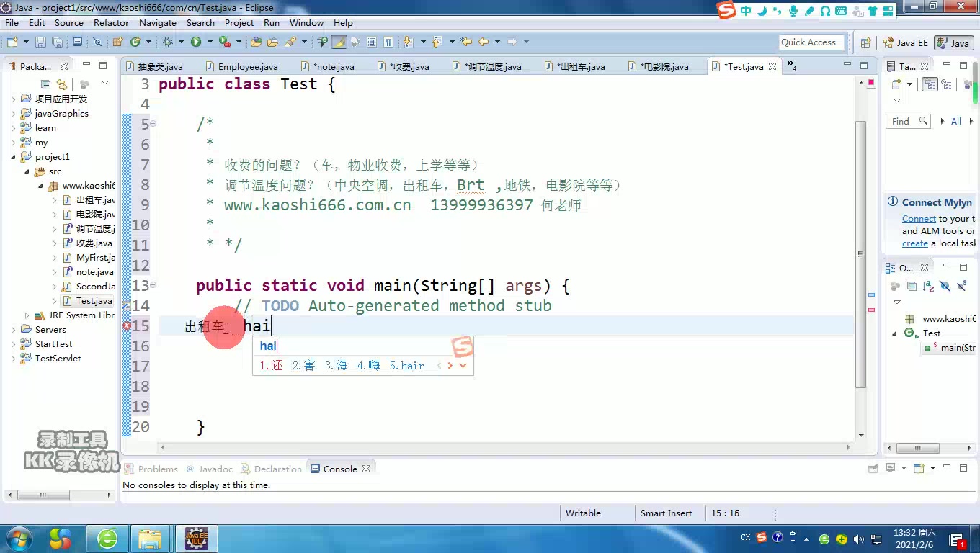
Task: Click the Back navigation arrow icon
Action: 484,42
